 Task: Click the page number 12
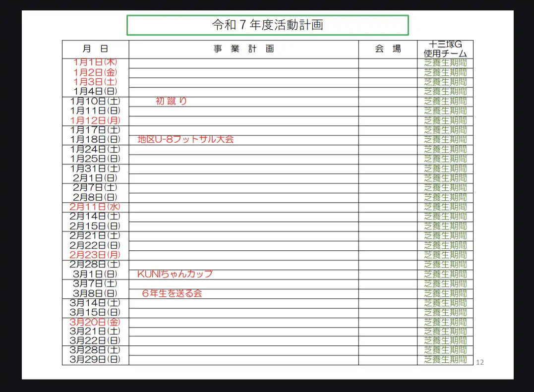click(480, 362)
